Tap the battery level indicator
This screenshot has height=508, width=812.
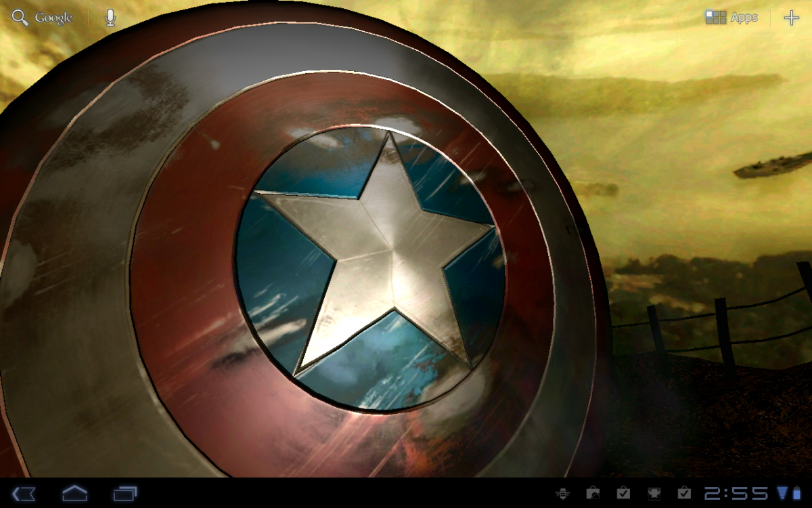(796, 493)
